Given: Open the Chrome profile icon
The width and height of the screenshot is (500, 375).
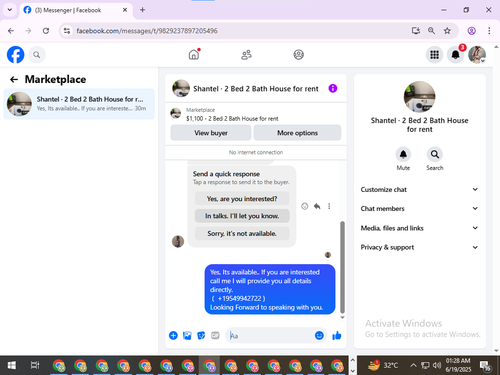Looking at the screenshot, I should click(x=472, y=31).
